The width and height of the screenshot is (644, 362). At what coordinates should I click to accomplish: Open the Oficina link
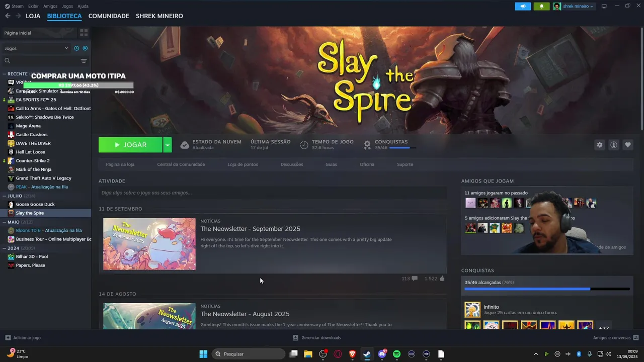click(x=367, y=164)
